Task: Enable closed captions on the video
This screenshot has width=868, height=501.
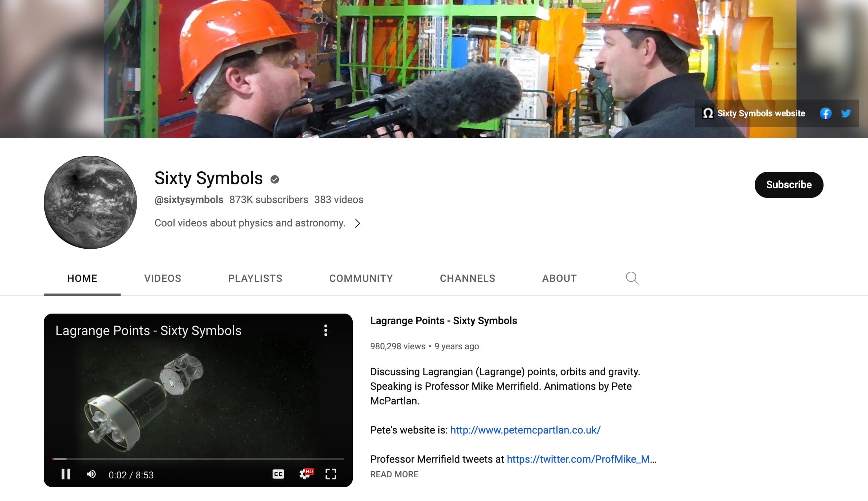Action: [278, 474]
